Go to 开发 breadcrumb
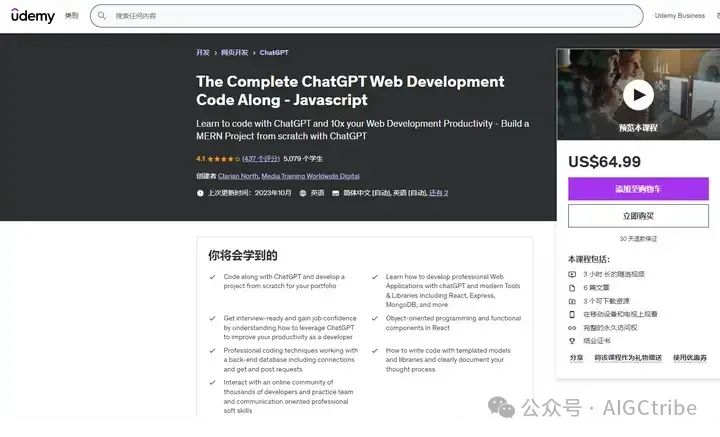Screen dimensions: 720x437 (x=202, y=52)
